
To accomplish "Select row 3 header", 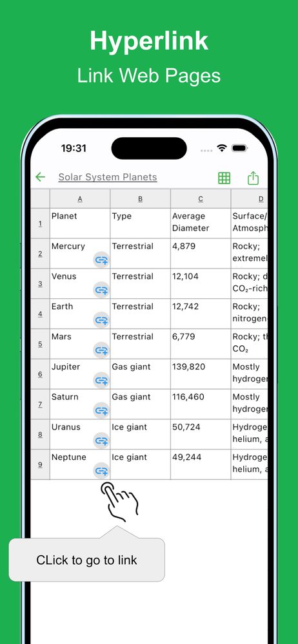I will pos(41,284).
